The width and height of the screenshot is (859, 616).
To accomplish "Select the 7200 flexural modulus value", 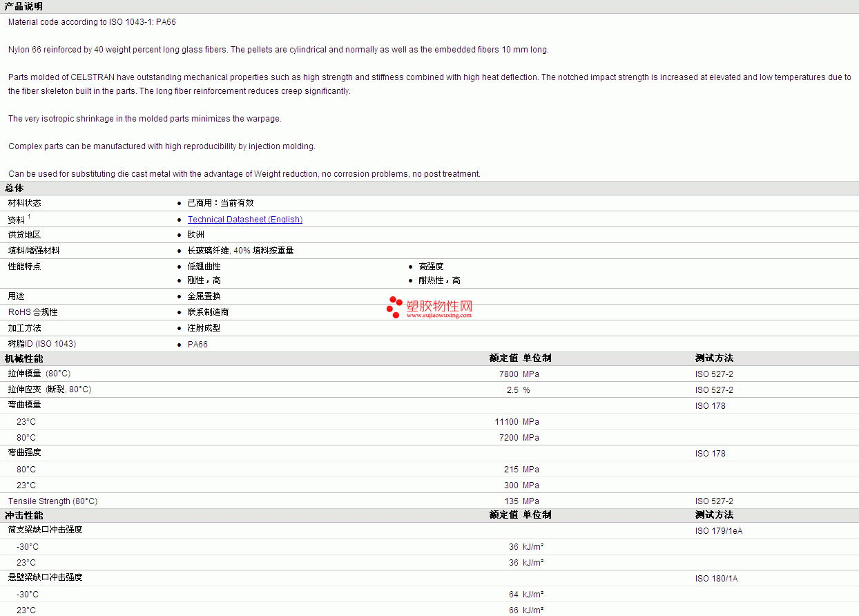I will [x=508, y=438].
